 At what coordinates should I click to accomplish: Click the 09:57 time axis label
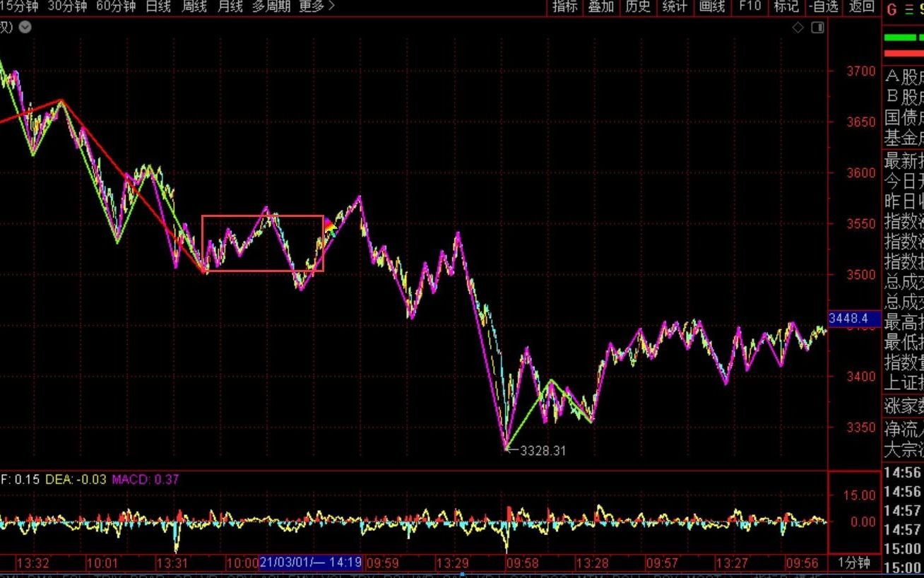(x=662, y=563)
